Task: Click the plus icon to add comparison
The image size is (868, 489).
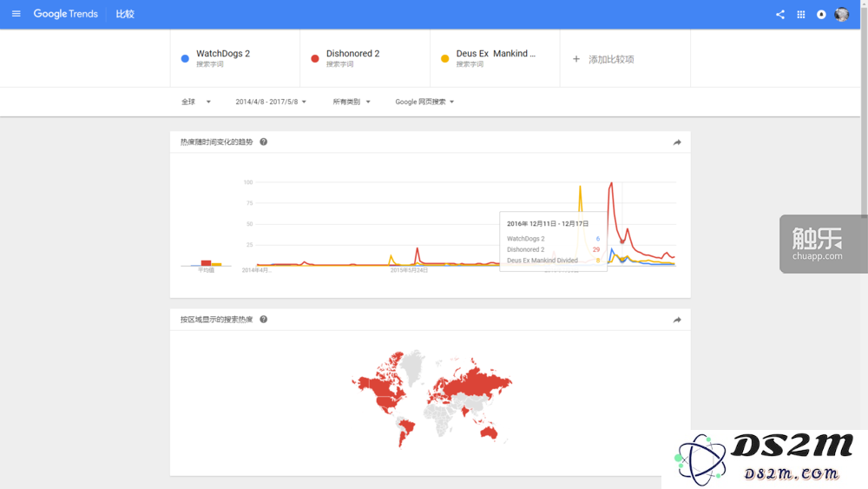Action: [575, 59]
